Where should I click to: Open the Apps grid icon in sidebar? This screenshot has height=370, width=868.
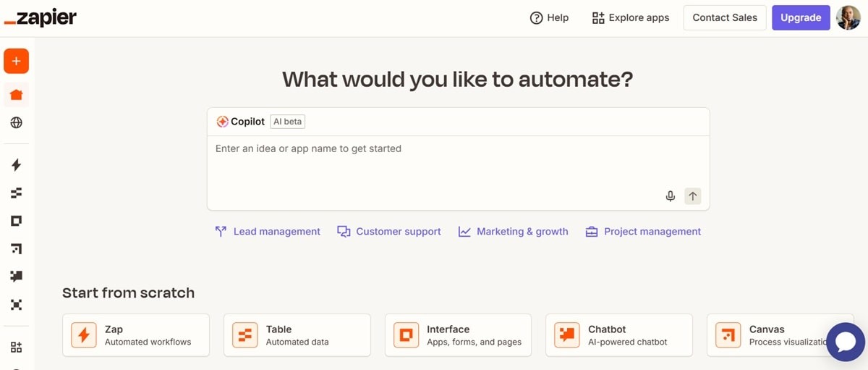point(16,347)
